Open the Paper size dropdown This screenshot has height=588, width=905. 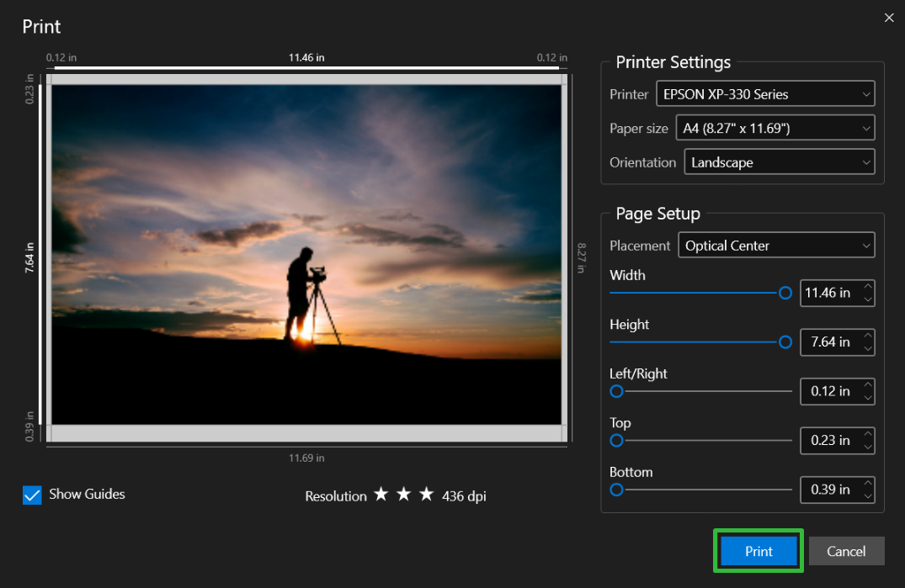775,128
